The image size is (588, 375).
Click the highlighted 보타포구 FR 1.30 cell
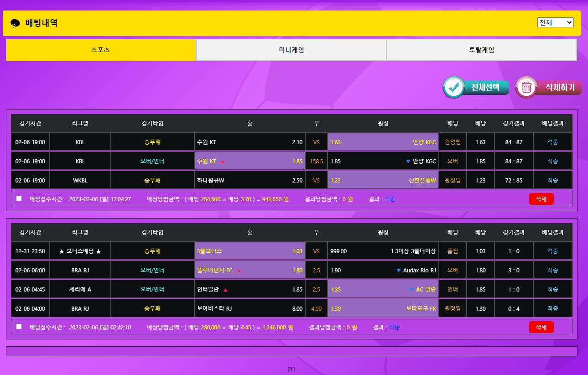(x=382, y=309)
